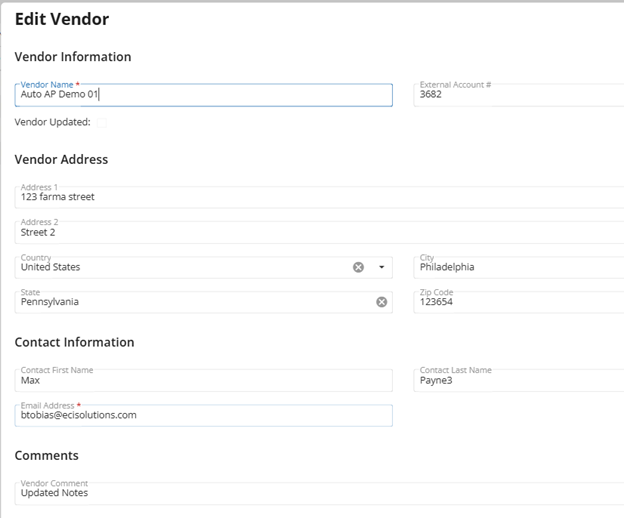
Task: Click the Email Address input
Action: click(x=204, y=416)
